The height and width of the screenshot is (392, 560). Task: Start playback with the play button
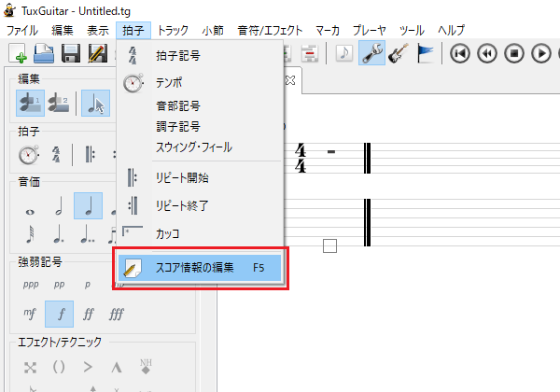pos(541,53)
